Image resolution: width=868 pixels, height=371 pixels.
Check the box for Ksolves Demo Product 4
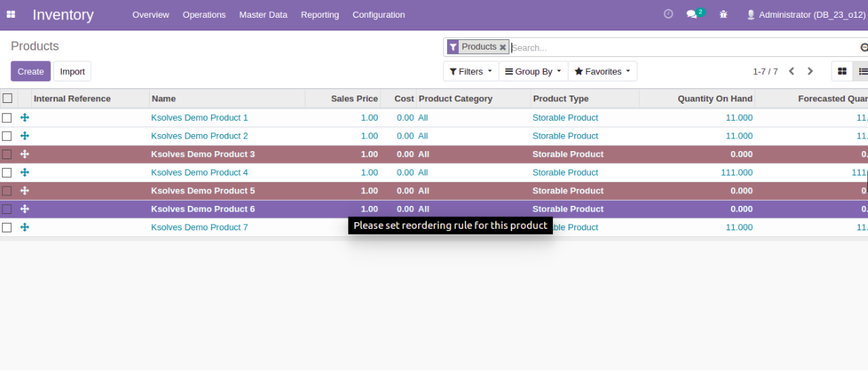point(7,173)
